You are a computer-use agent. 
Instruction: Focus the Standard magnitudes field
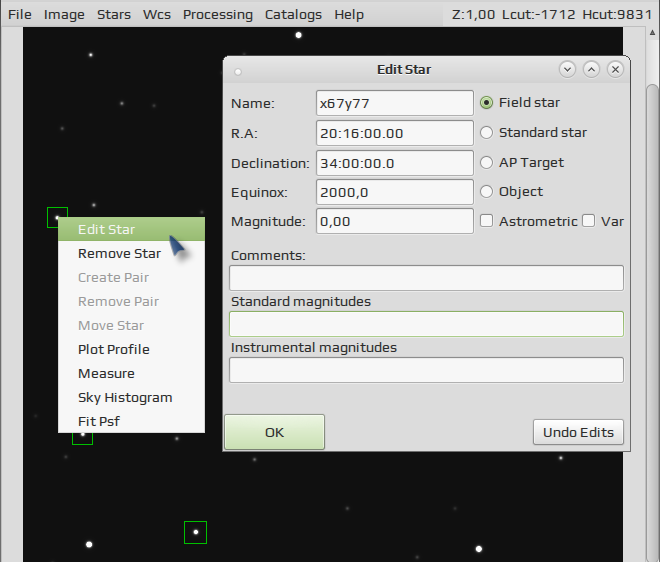(426, 324)
